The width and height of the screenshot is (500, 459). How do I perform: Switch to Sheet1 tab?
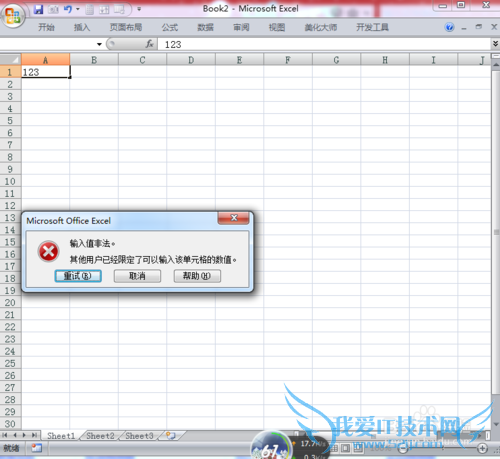[x=61, y=436]
